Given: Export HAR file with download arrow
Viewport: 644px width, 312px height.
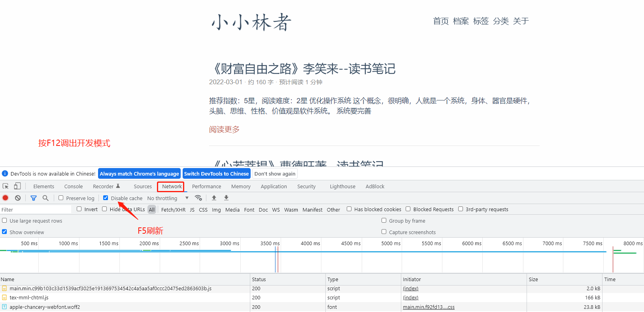Looking at the screenshot, I should click(x=226, y=198).
